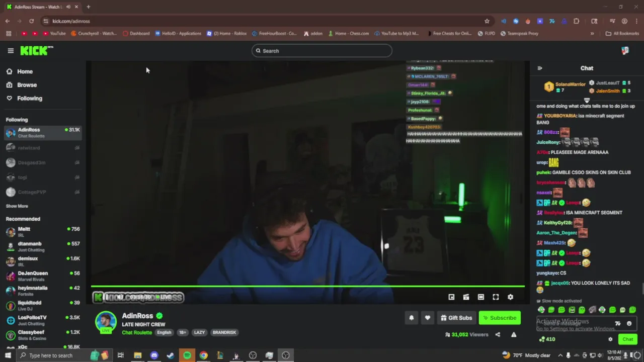Toggle theater mode on the player
The height and width of the screenshot is (362, 644).
(x=481, y=297)
